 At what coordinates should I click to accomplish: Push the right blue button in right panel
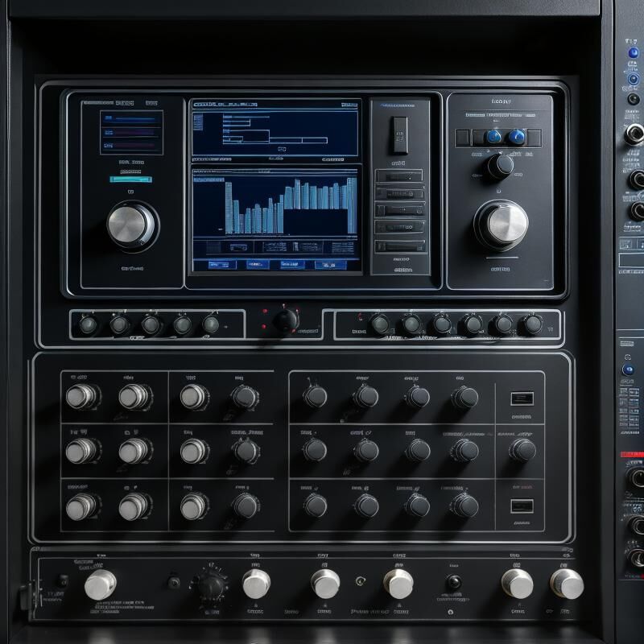(x=517, y=136)
